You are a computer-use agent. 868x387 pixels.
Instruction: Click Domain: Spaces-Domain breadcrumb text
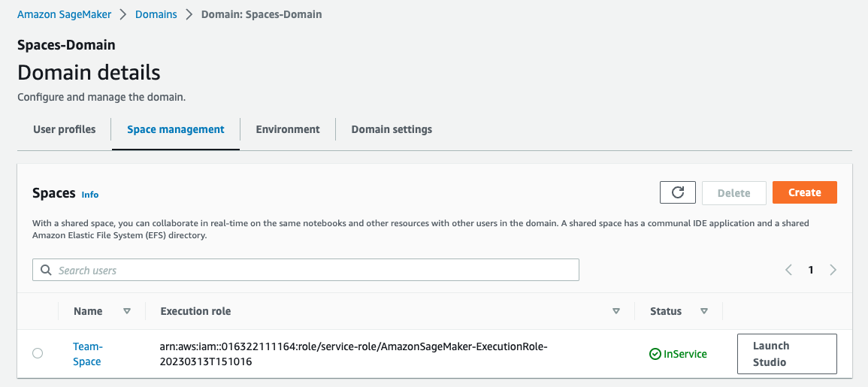coord(262,15)
